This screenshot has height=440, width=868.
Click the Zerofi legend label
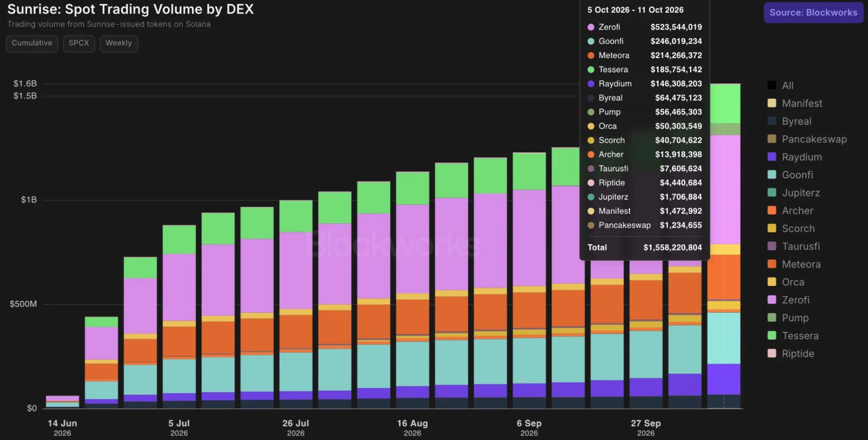(796, 300)
